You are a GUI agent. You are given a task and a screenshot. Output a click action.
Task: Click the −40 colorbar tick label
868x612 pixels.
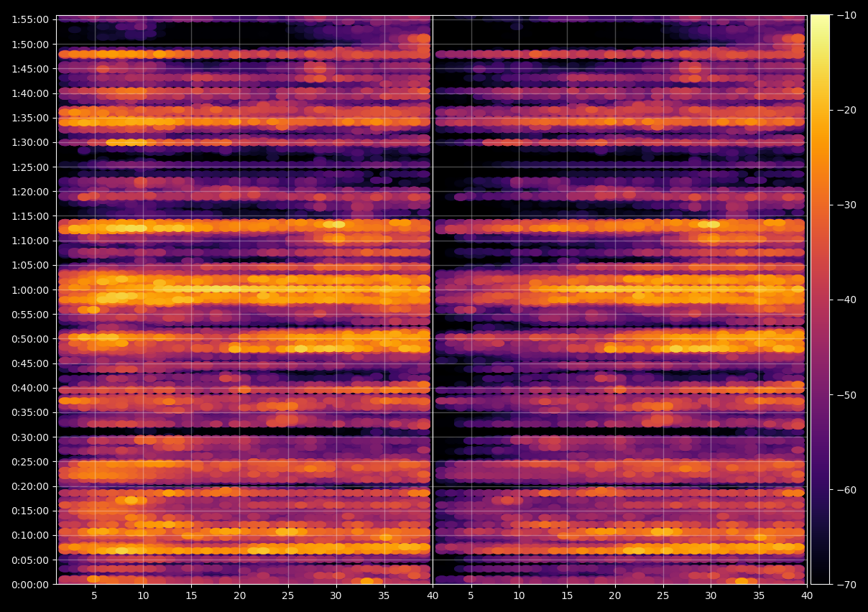846,300
